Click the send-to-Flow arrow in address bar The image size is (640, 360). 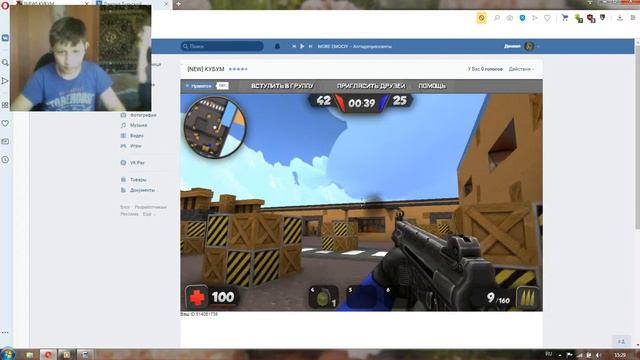(x=535, y=18)
